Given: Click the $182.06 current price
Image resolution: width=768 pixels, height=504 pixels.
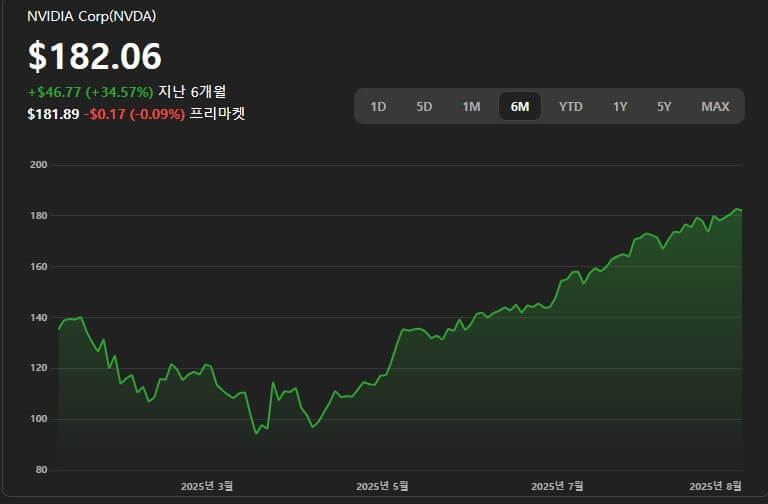Looking at the screenshot, I should point(95,56).
